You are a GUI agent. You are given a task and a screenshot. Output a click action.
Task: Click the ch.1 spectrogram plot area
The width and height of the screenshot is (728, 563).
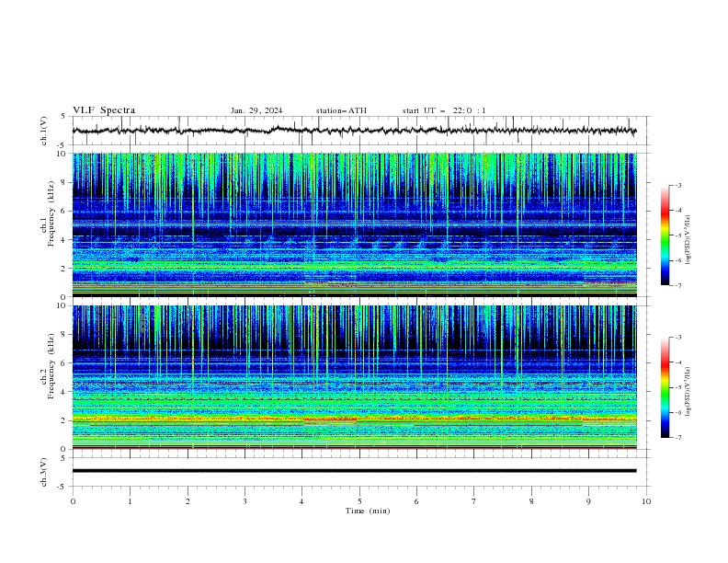354,224
